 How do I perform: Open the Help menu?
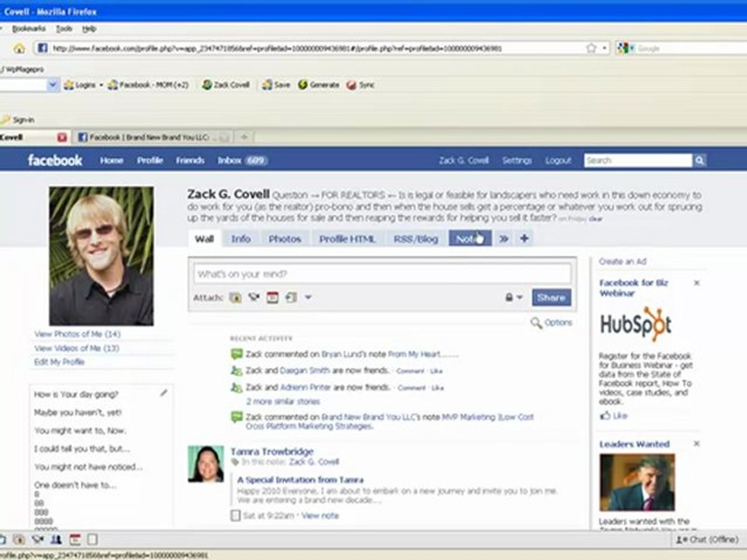(x=89, y=29)
